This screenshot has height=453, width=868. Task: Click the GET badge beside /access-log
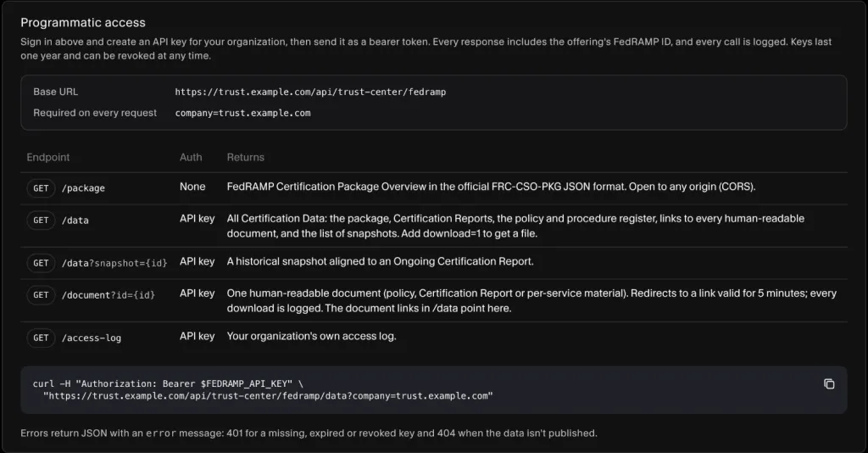(x=41, y=338)
